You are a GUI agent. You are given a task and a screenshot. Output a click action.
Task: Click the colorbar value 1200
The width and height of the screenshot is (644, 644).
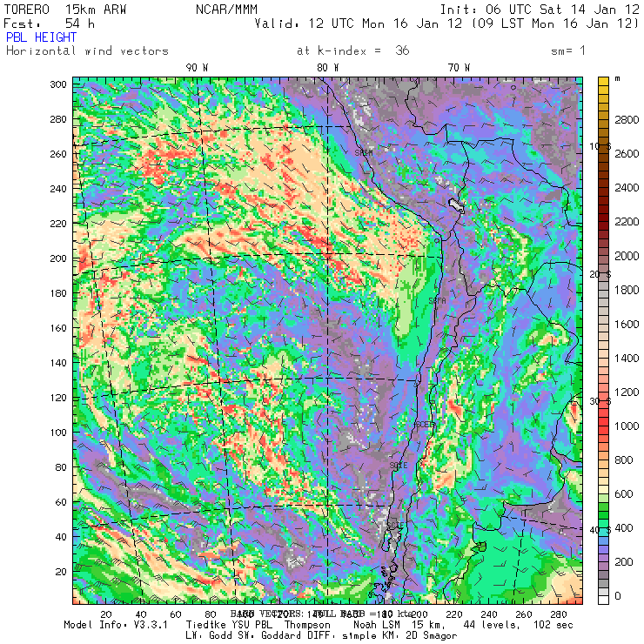tap(627, 392)
